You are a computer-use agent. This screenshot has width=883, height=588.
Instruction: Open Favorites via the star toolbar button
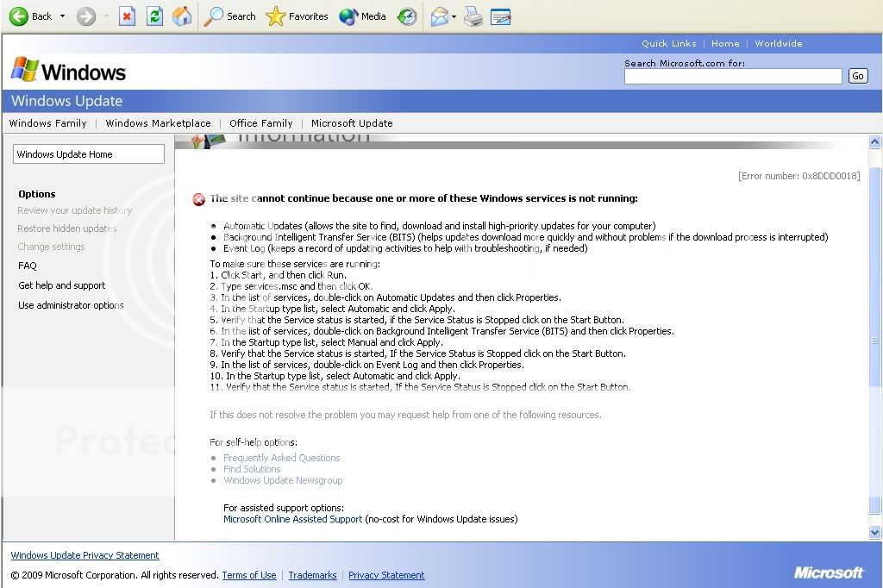[297, 16]
